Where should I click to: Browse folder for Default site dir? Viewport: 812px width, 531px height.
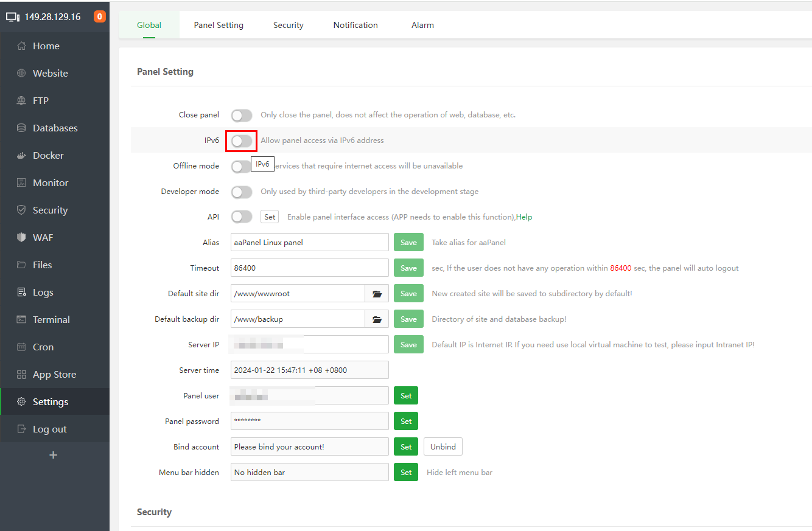pyautogui.click(x=377, y=294)
